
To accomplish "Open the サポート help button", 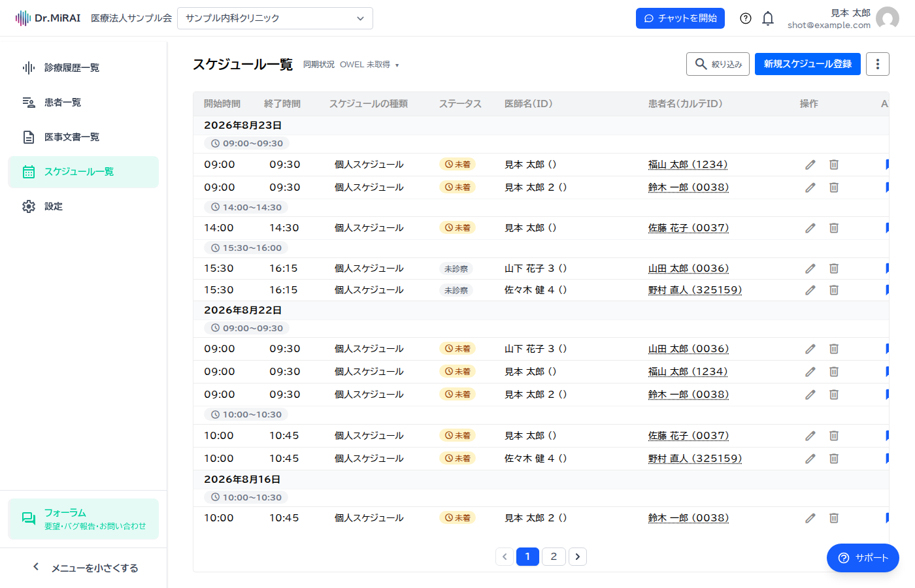I will (x=863, y=558).
